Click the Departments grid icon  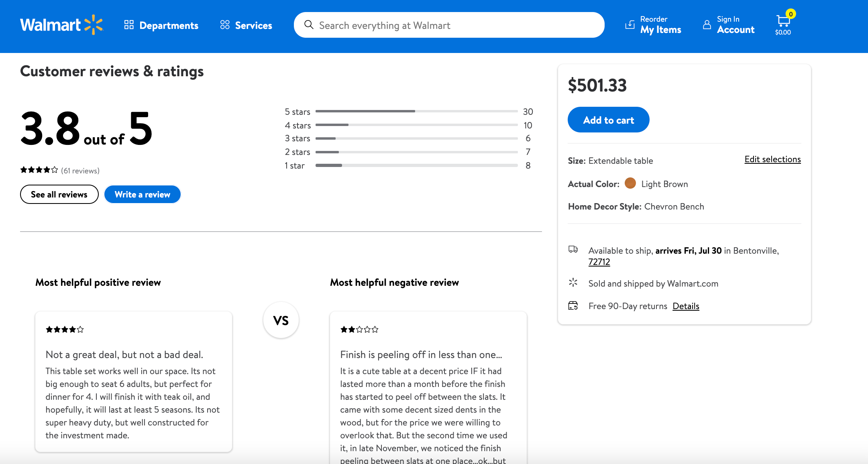127,25
